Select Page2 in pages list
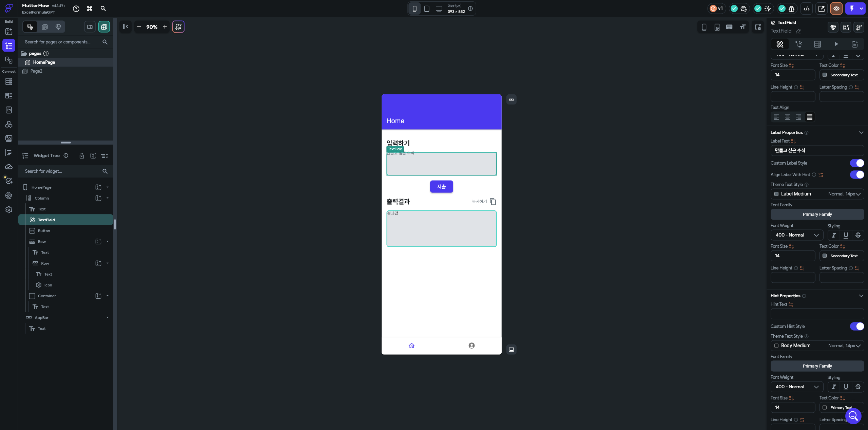The height and width of the screenshot is (430, 868). pos(36,71)
